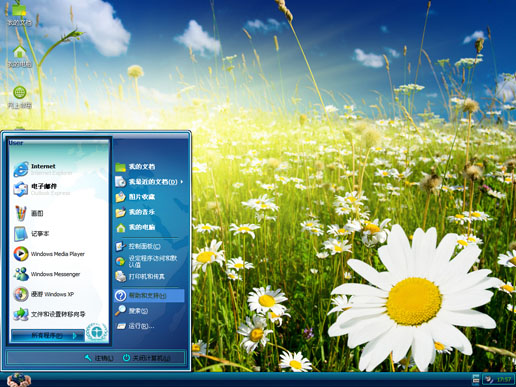This screenshot has width=516, height=387.
Task: Expand All Programs 所有程序 arrow
Action: point(75,336)
